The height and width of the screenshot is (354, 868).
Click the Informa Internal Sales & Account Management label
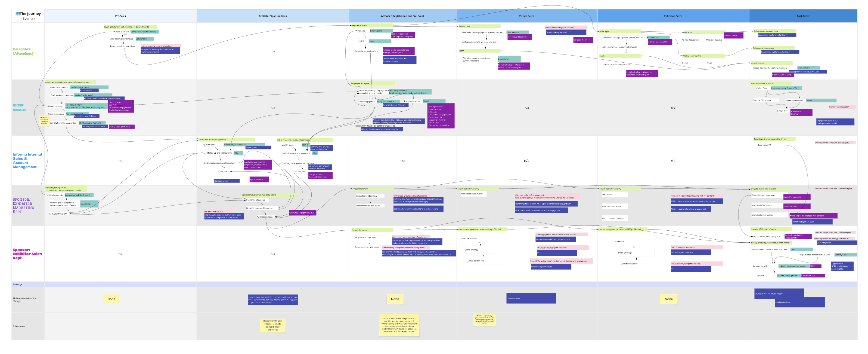(27, 161)
